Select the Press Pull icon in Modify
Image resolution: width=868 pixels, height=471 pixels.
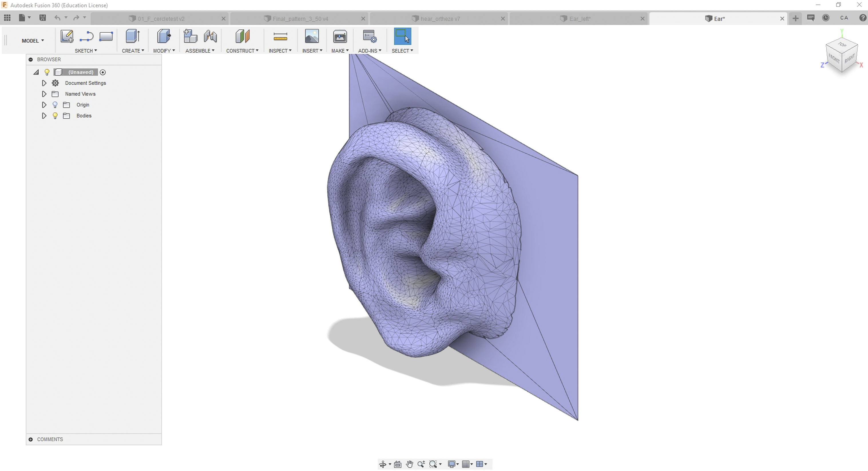point(164,36)
